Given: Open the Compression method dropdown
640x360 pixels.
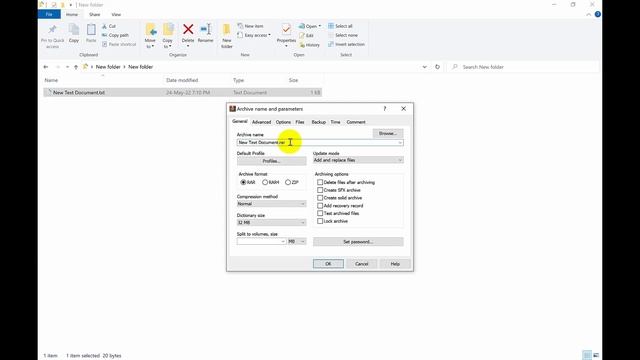Looking at the screenshot, I should [x=271, y=204].
